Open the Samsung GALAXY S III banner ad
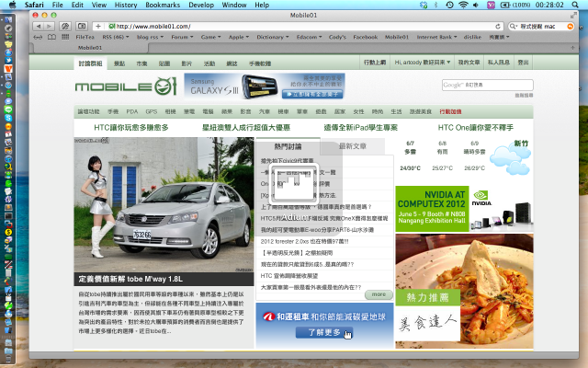Screen dimensions: 588x368 [x=265, y=86]
